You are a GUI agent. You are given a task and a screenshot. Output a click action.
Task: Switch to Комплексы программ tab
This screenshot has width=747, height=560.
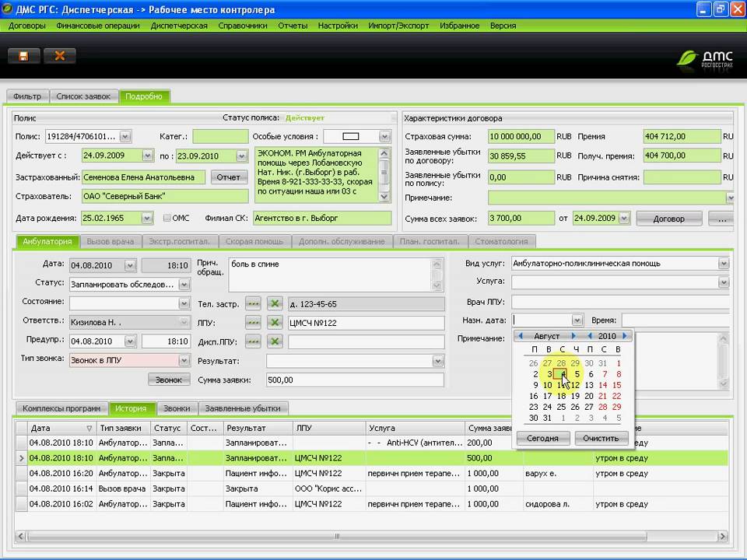coord(61,408)
